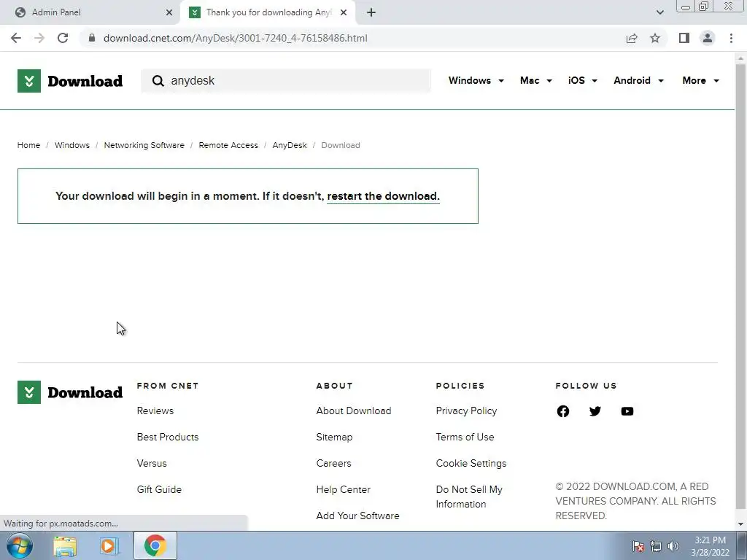Open the Windows breadcrumb link
This screenshot has height=560, width=747.
(72, 145)
